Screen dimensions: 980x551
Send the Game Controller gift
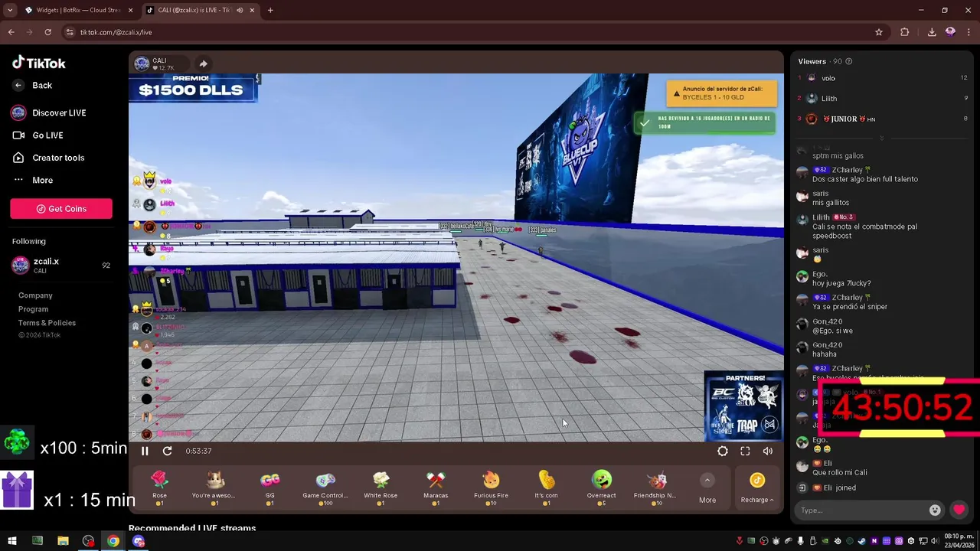pos(325,487)
